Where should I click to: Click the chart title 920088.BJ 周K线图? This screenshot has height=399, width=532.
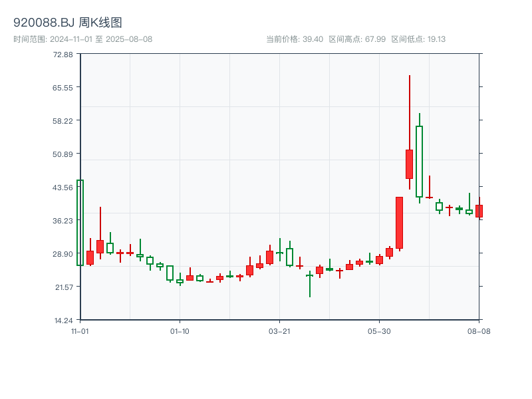coord(68,23)
